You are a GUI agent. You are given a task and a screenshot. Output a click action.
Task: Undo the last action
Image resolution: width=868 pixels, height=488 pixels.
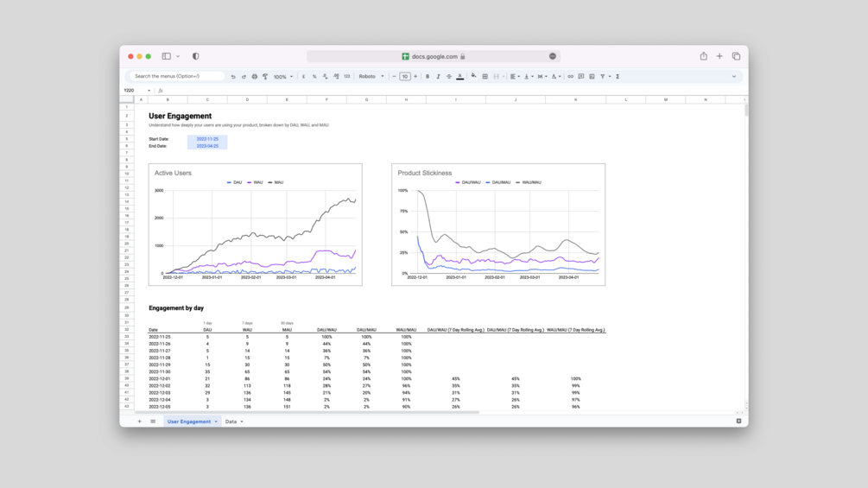click(x=233, y=76)
